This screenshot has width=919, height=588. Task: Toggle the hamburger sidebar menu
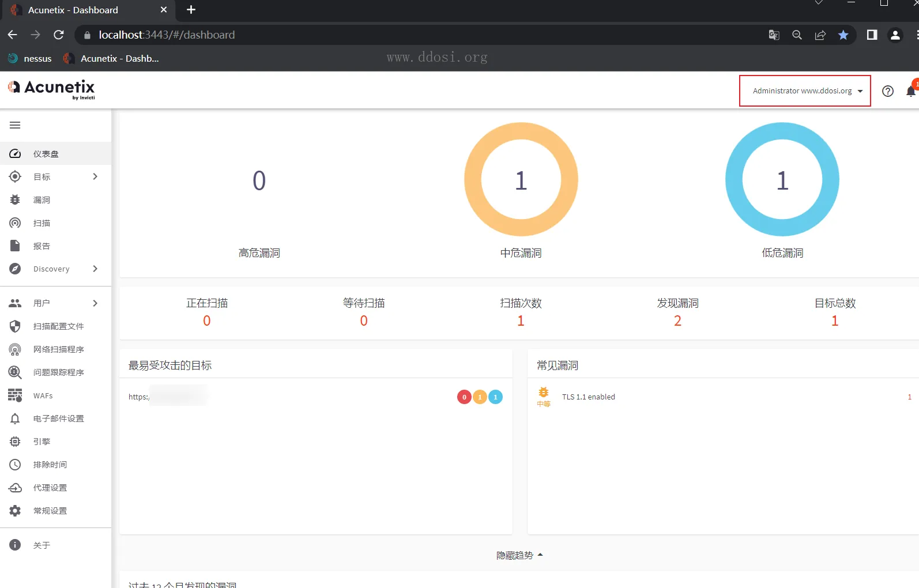coord(15,125)
